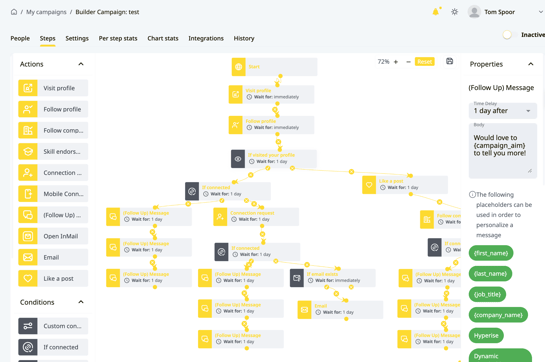Select the Like a post action icon
The width and height of the screenshot is (545, 362).
click(28, 279)
